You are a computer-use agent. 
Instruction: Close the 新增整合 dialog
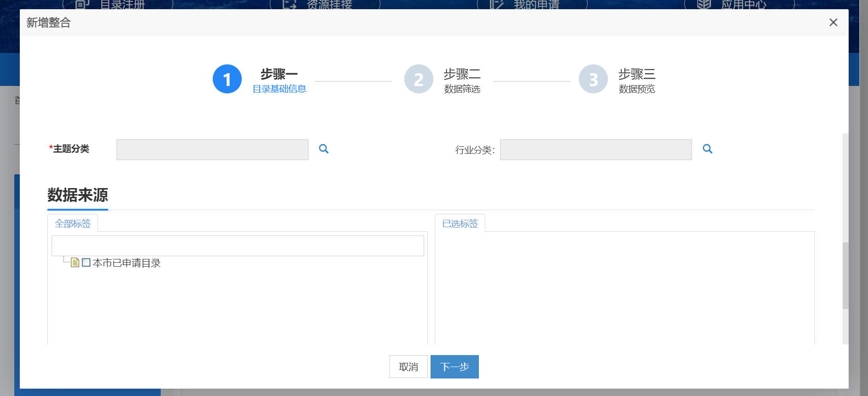(833, 23)
